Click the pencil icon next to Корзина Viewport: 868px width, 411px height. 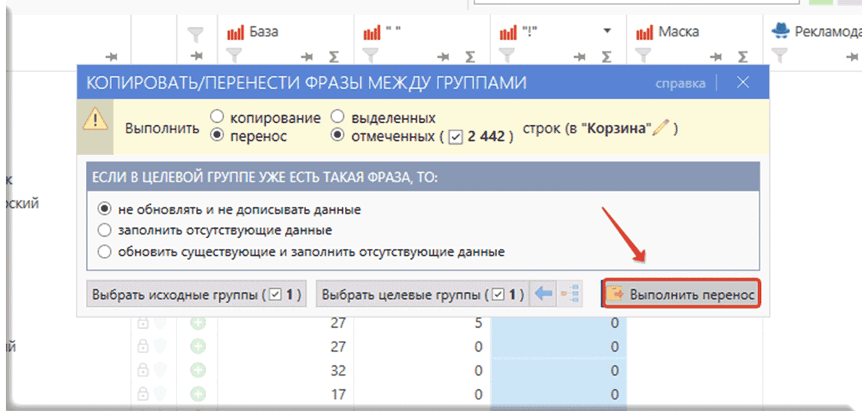(x=659, y=129)
